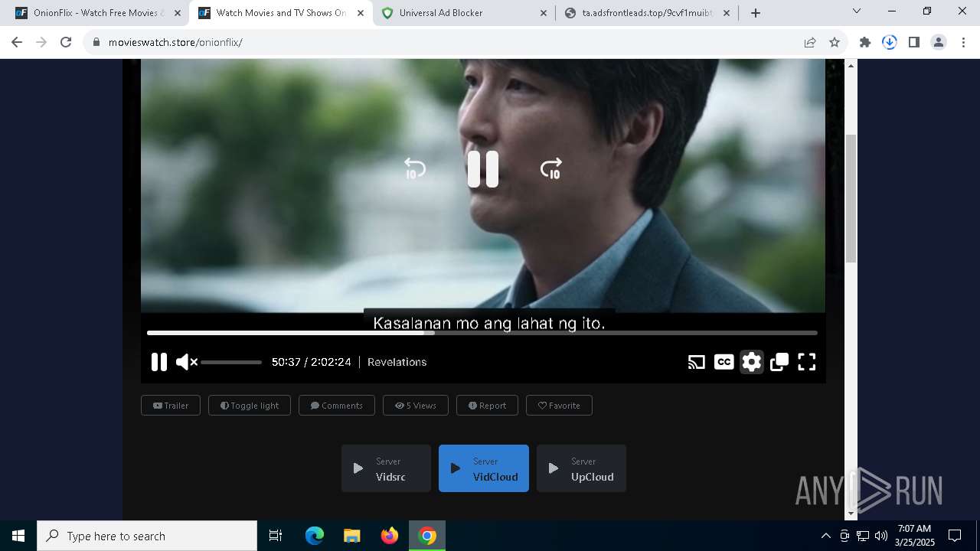
Task: Pause the video with center pause button
Action: coord(483,169)
